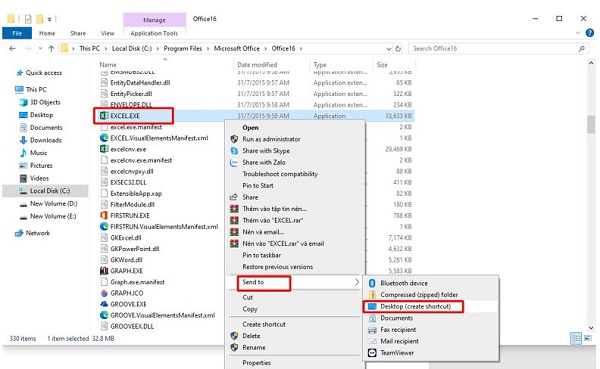Open the recent locations dropdown arrow
The width and height of the screenshot is (600, 369).
(x=40, y=49)
